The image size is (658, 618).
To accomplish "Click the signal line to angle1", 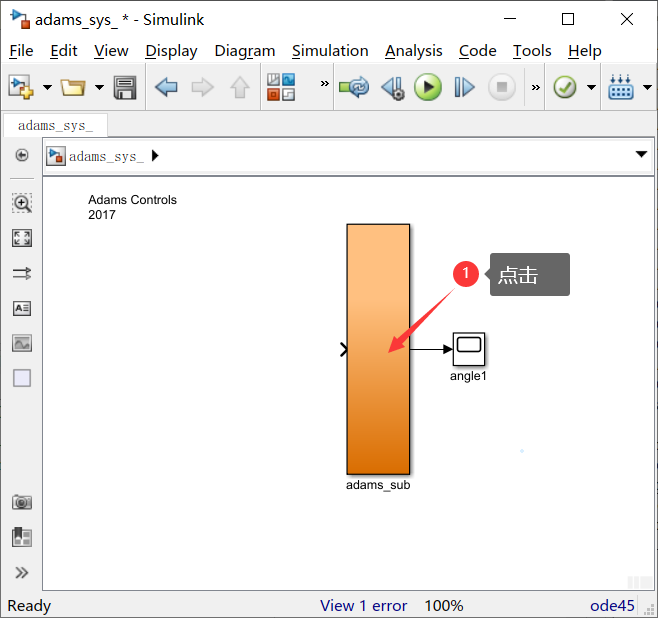I will [431, 349].
